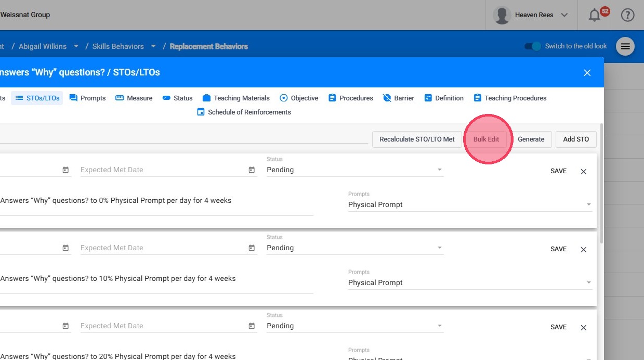Open the Schedule of Reinforcements tab
Image resolution: width=644 pixels, height=360 pixels.
point(244,112)
